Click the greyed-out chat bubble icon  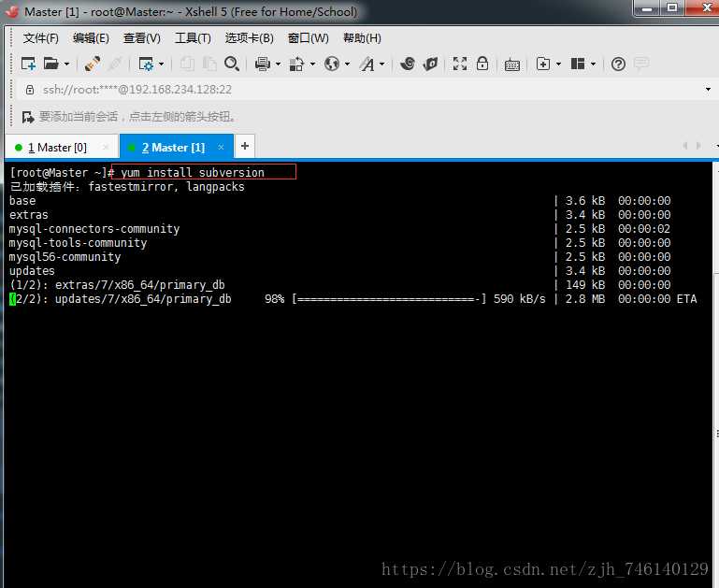pyautogui.click(x=641, y=64)
